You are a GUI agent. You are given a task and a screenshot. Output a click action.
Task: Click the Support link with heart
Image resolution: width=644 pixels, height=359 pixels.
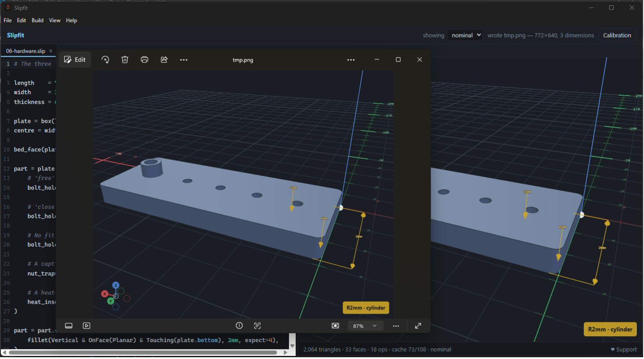[624, 350]
